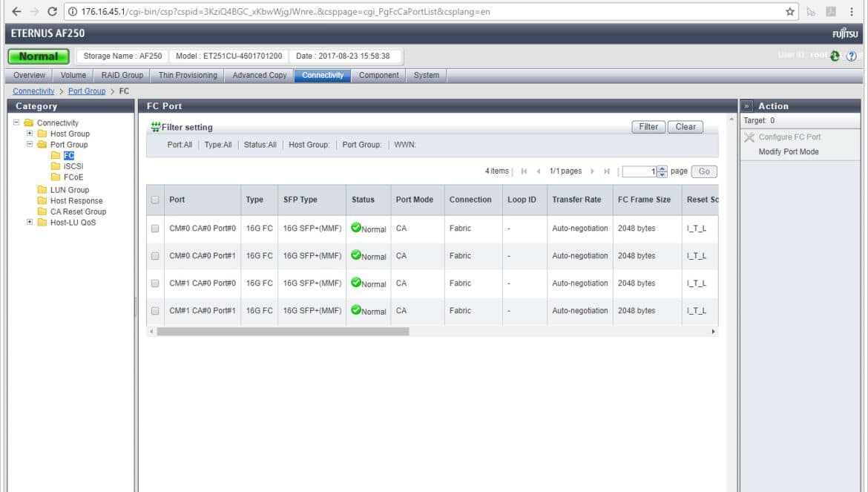Go to the next results page

click(x=592, y=171)
